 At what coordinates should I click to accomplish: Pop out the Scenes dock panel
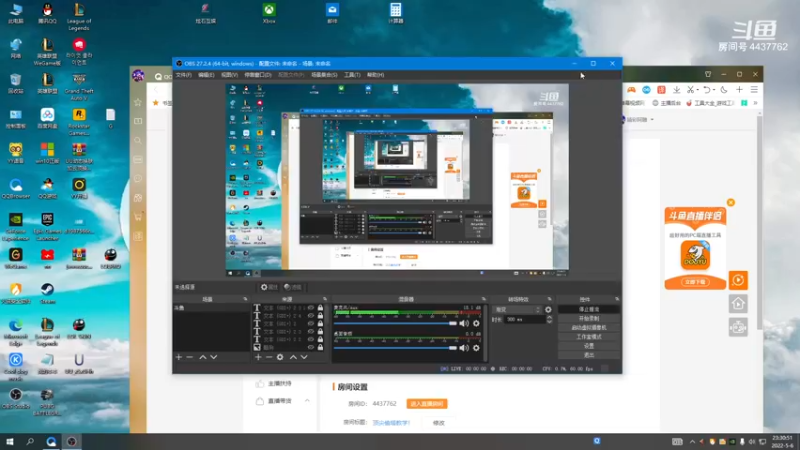point(245,299)
